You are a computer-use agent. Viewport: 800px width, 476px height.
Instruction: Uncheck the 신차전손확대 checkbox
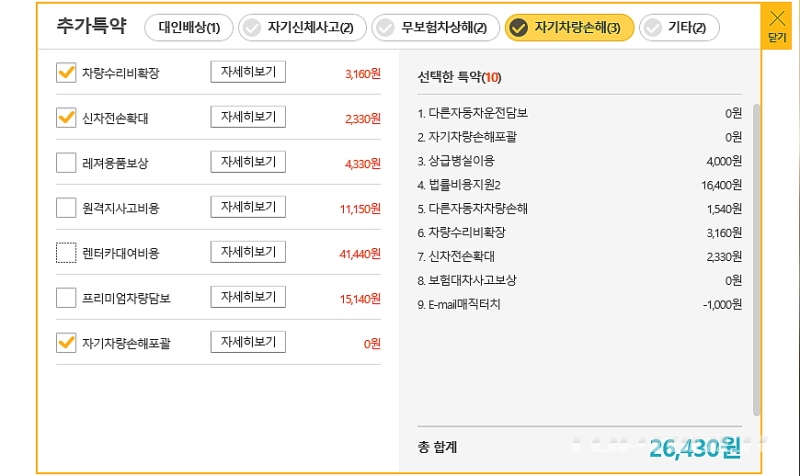[x=66, y=118]
